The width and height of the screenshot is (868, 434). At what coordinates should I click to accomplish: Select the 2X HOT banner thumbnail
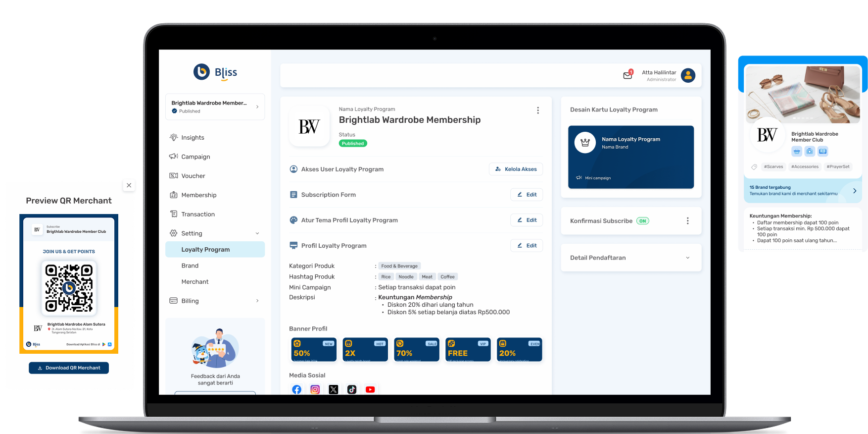(x=365, y=349)
